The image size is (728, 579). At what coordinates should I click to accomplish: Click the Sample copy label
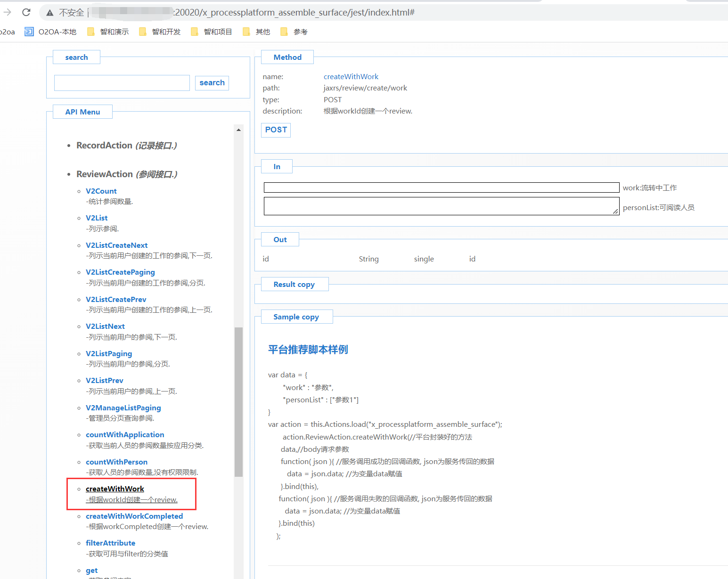pyautogui.click(x=296, y=317)
